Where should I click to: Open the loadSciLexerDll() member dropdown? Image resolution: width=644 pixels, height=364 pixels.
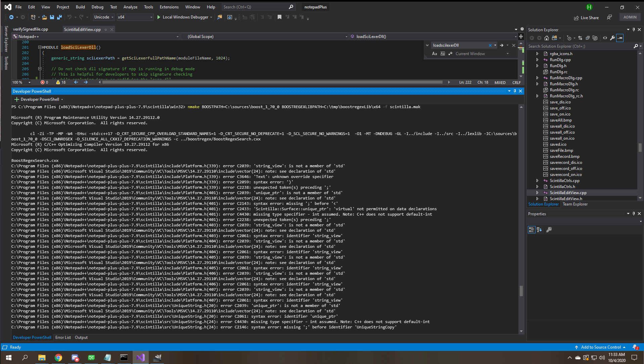(433, 37)
